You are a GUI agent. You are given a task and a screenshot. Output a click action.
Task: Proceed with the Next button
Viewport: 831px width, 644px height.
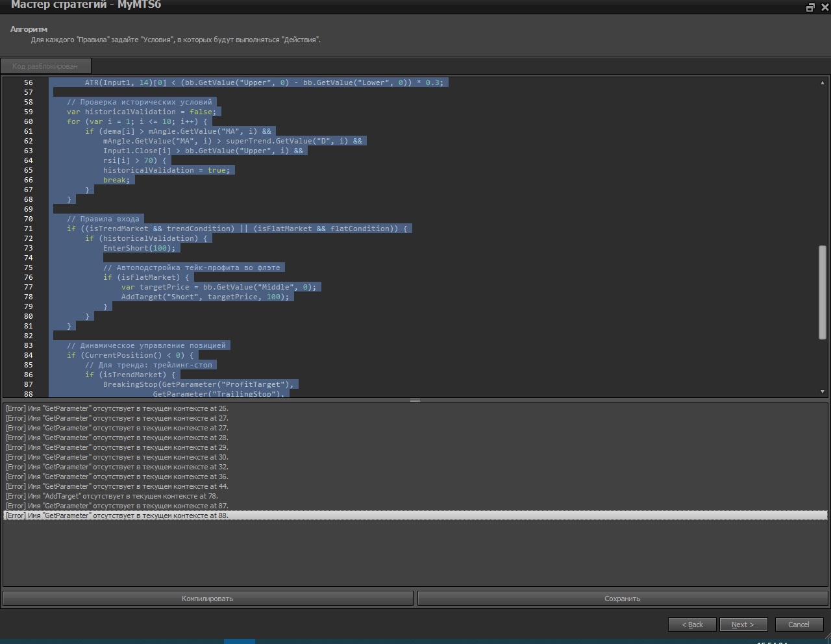point(743,625)
